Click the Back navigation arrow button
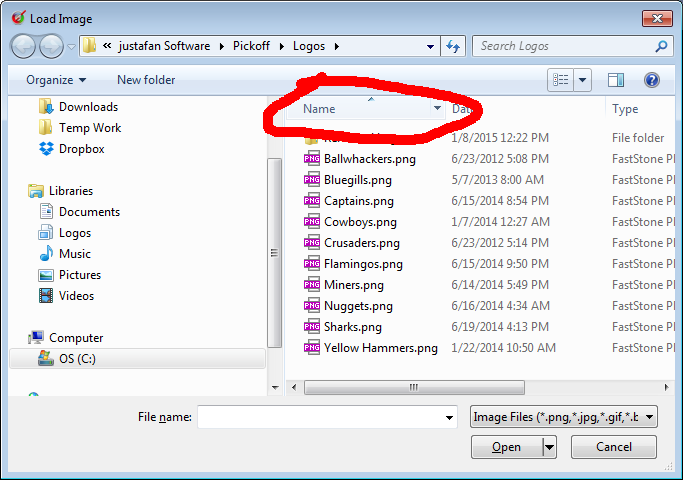Image resolution: width=683 pixels, height=480 pixels. [x=24, y=46]
